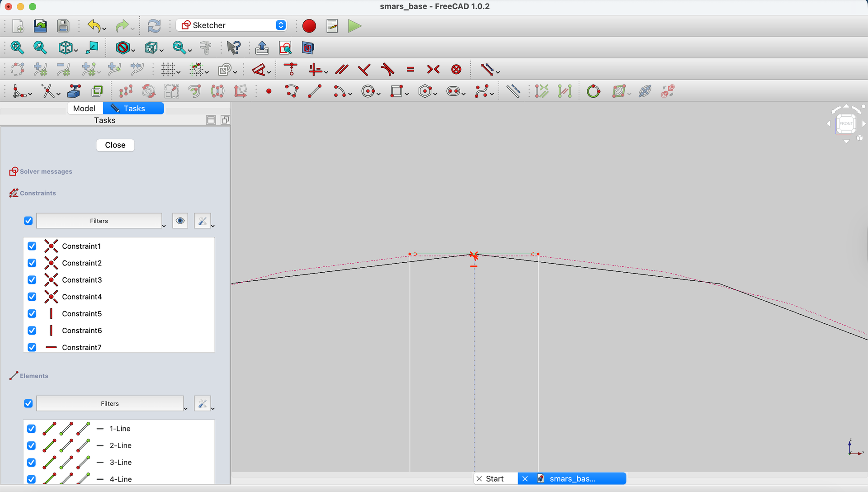Uncheck the Constraint6 checkbox
868x492 pixels.
point(32,331)
